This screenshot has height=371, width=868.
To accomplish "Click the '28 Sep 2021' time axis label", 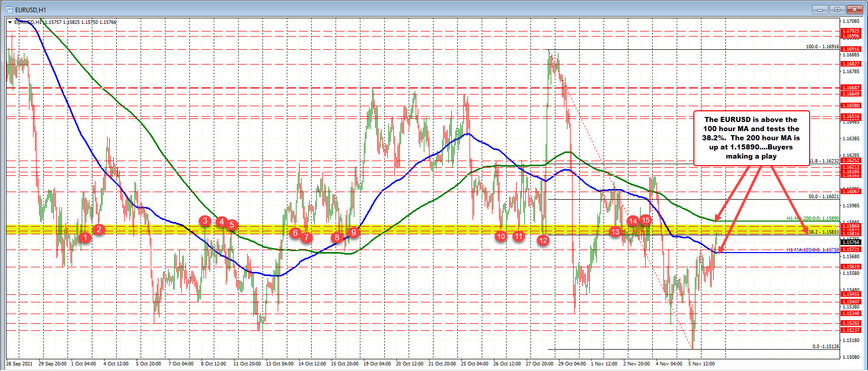I will tap(19, 364).
